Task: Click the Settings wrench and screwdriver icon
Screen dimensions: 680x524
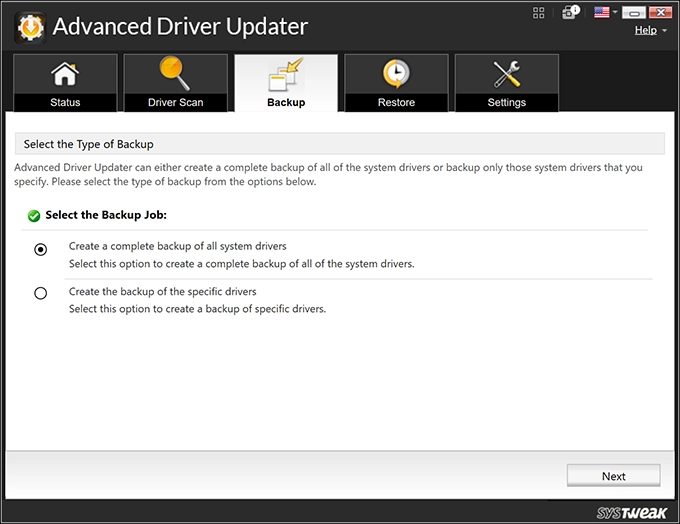Action: [x=507, y=74]
